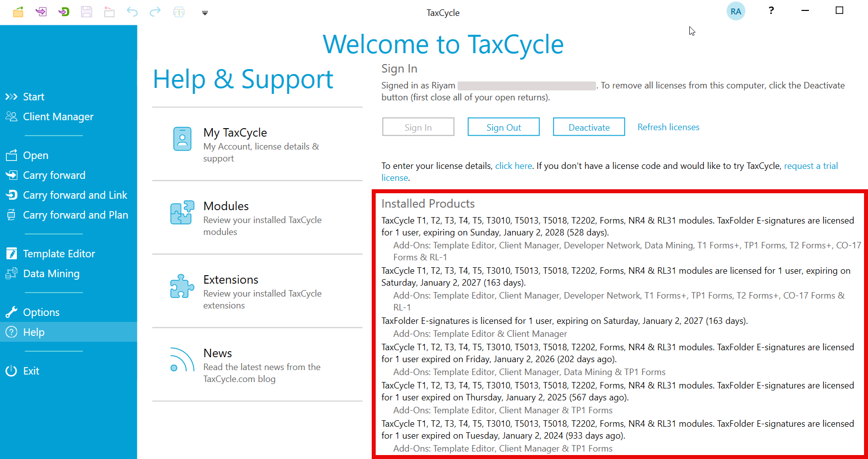Click the purple carry forward toolbar icon
Image resolution: width=868 pixels, height=459 pixels.
41,12
